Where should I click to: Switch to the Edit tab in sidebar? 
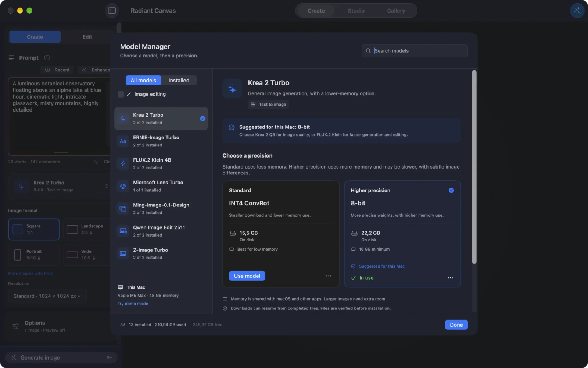87,37
